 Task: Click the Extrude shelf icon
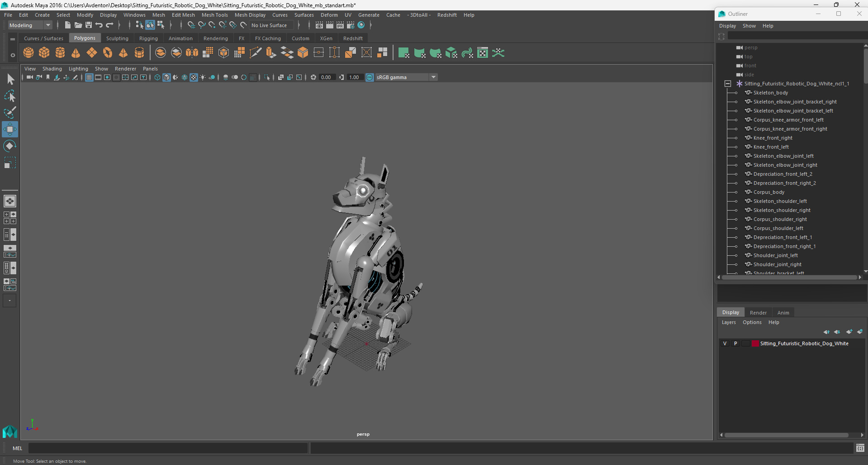click(271, 53)
